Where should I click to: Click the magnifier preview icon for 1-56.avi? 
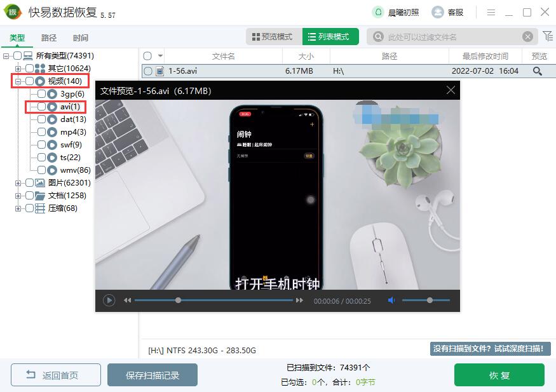point(537,71)
